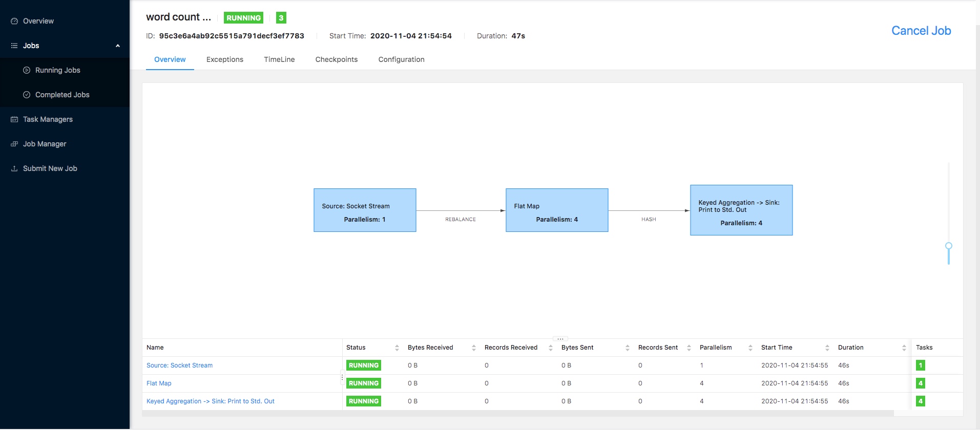980x430 pixels.
Task: Open the Checkpoints tab
Action: tap(337, 59)
